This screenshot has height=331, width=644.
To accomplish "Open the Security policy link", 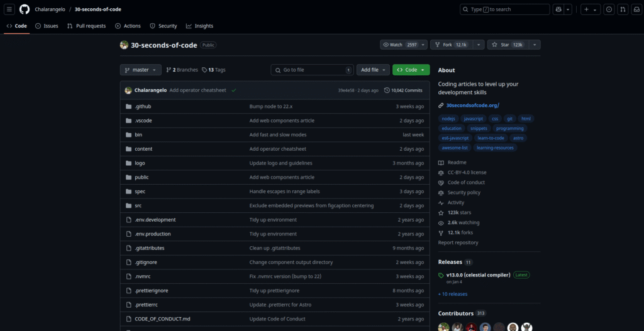I will point(464,192).
